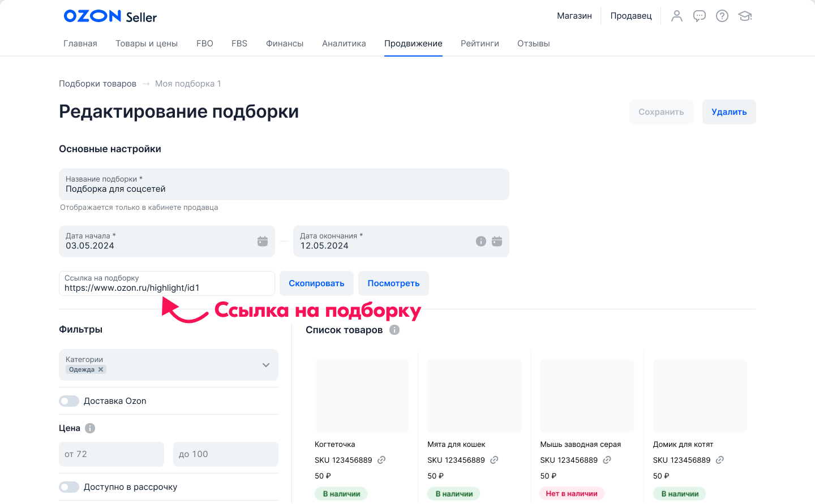The width and height of the screenshot is (815, 504).
Task: Open the Товары и цены tab
Action: pyautogui.click(x=147, y=44)
